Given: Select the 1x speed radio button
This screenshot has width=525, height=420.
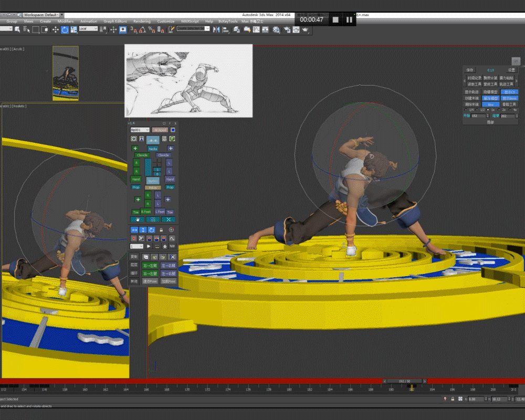Looking at the screenshot, I should click(488, 110).
